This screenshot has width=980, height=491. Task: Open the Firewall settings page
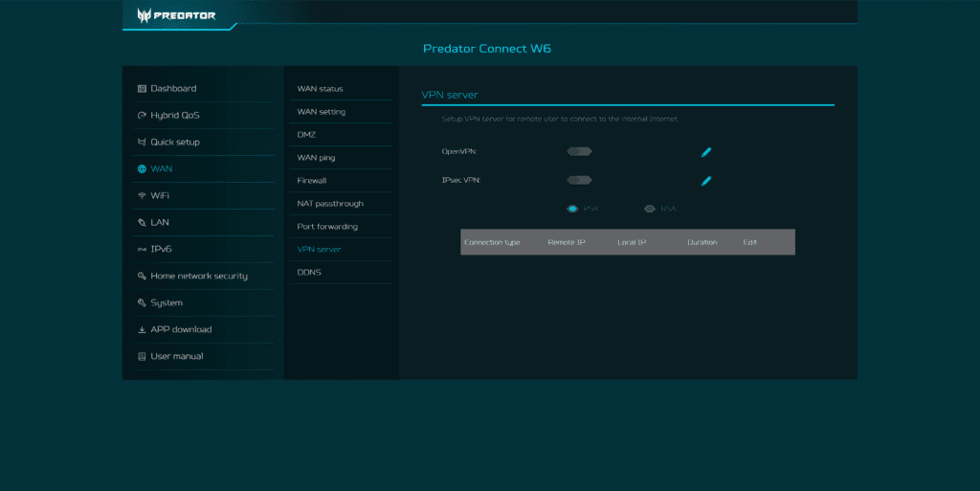pyautogui.click(x=312, y=181)
